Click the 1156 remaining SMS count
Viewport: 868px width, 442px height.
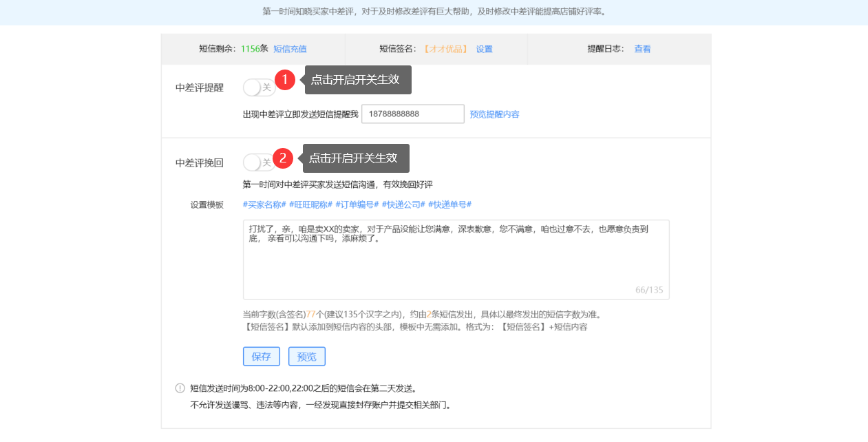251,49
